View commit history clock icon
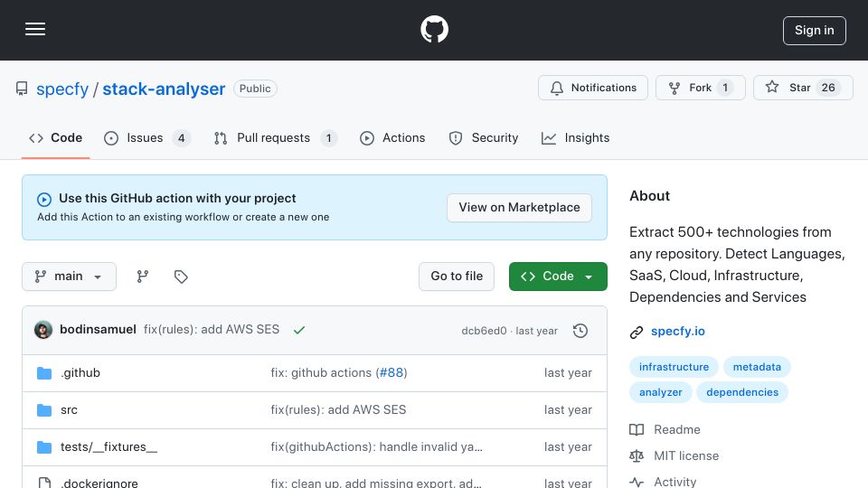The width and height of the screenshot is (868, 488). (x=580, y=331)
